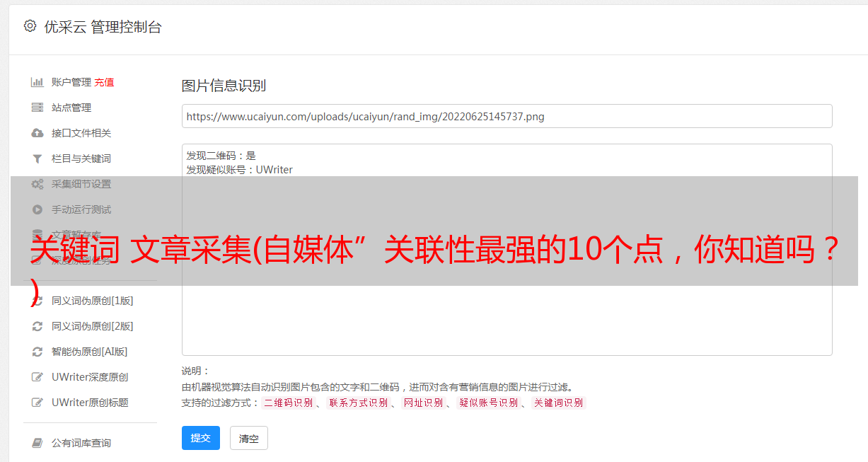Click the red 充值 recharge link

click(104, 82)
